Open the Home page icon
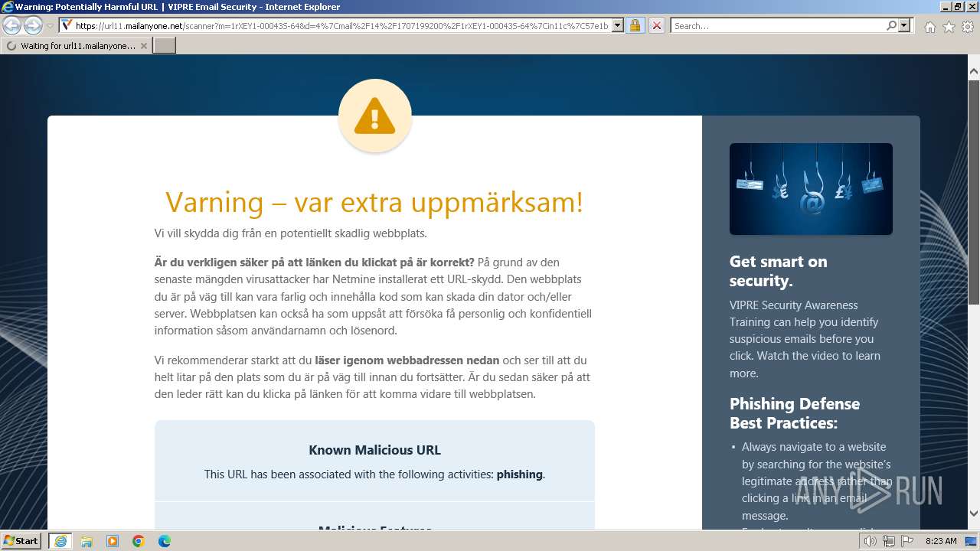Image resolution: width=980 pixels, height=551 pixels. point(929,27)
